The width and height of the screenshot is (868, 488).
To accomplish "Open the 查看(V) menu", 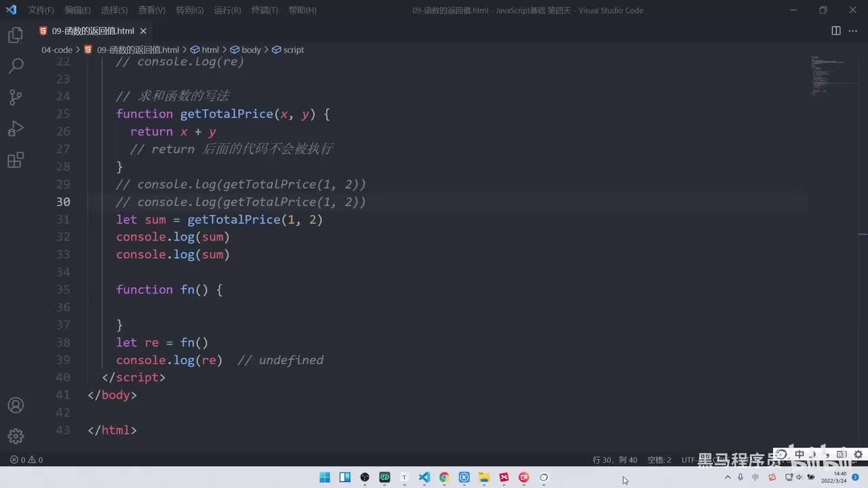I will coord(152,10).
